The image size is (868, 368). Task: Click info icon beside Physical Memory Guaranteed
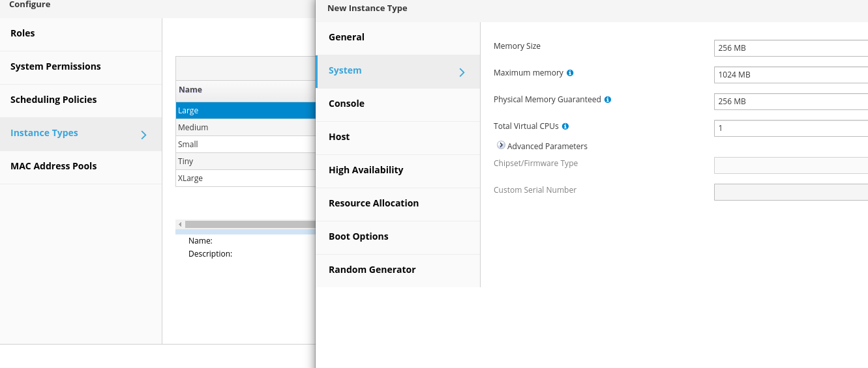608,100
